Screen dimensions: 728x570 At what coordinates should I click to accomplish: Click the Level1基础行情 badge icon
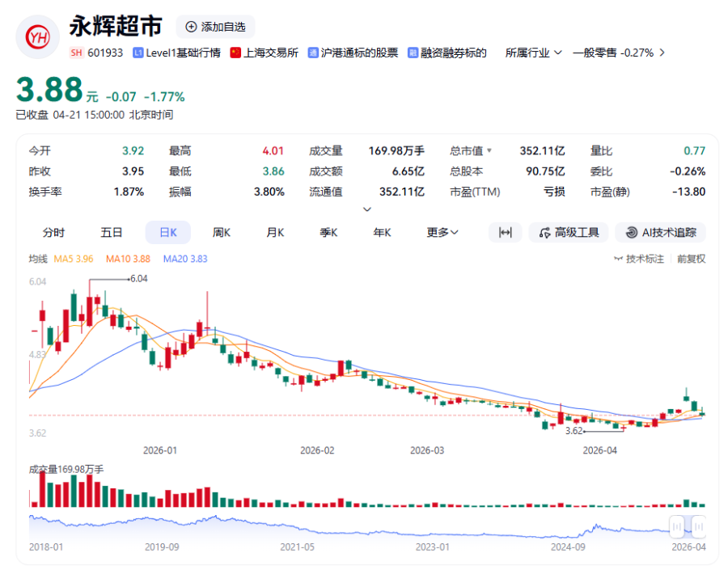pyautogui.click(x=138, y=53)
